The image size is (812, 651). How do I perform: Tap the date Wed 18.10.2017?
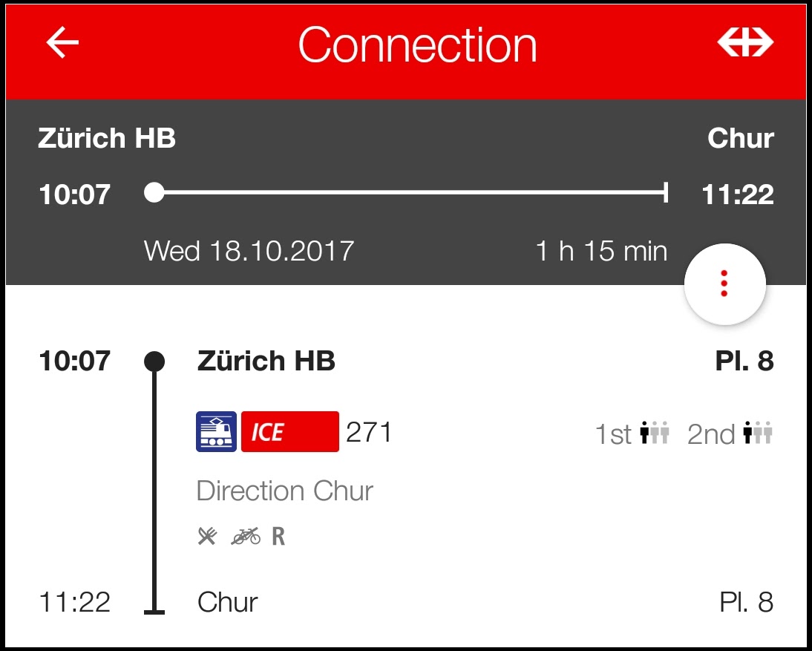[x=249, y=251]
